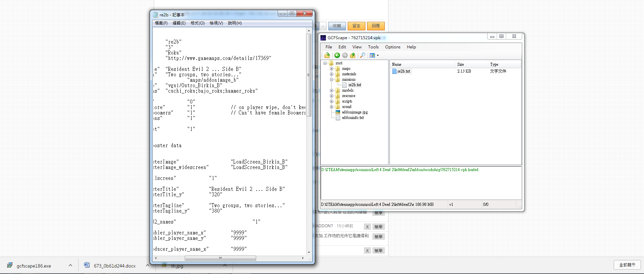Click the X button next to ADDON? comment

pos(367,227)
